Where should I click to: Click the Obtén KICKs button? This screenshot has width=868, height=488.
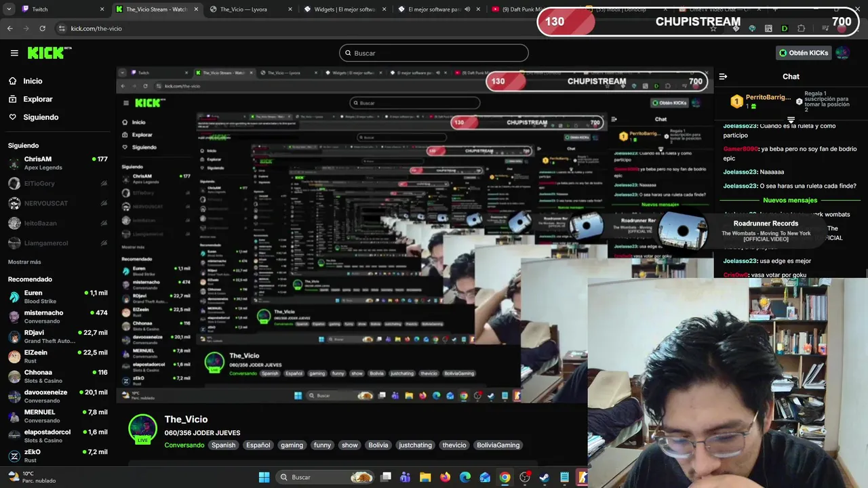pos(804,53)
